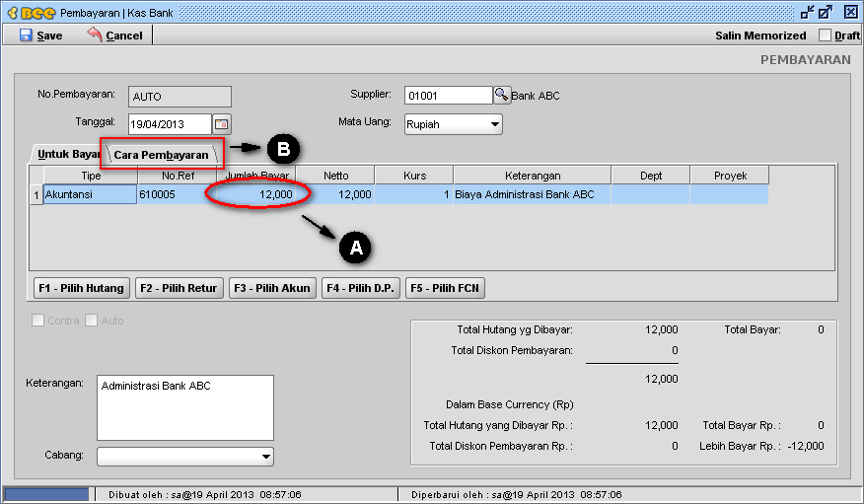Switch to the Cara Pembayaran tab
Image resolution: width=864 pixels, height=504 pixels.
tap(162, 155)
